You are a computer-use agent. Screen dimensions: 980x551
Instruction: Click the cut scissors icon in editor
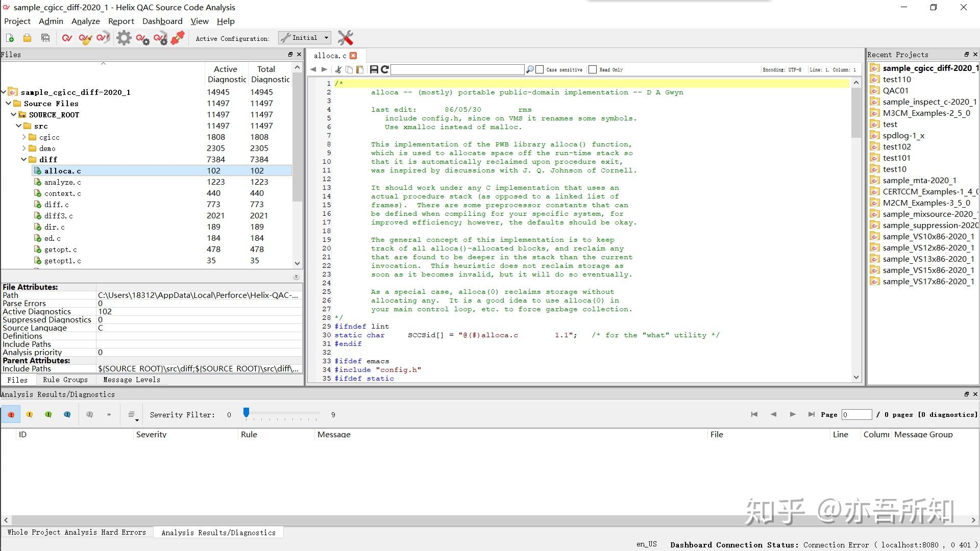pos(338,69)
